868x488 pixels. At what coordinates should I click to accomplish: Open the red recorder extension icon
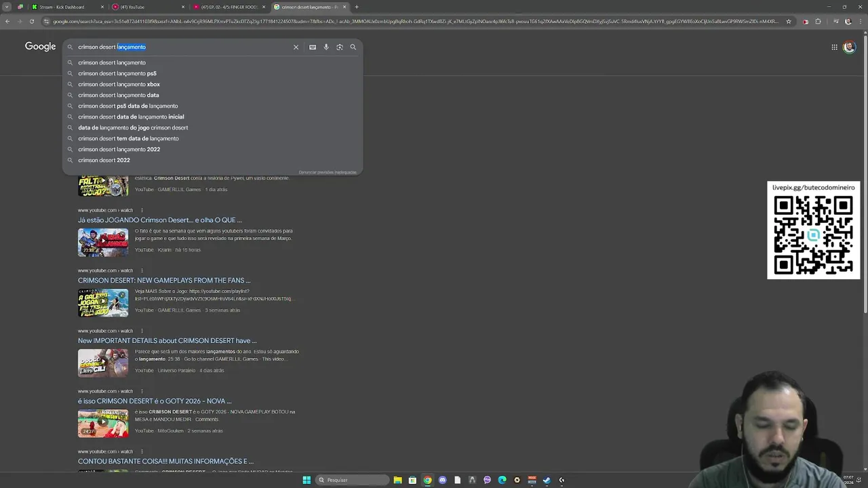click(x=805, y=22)
